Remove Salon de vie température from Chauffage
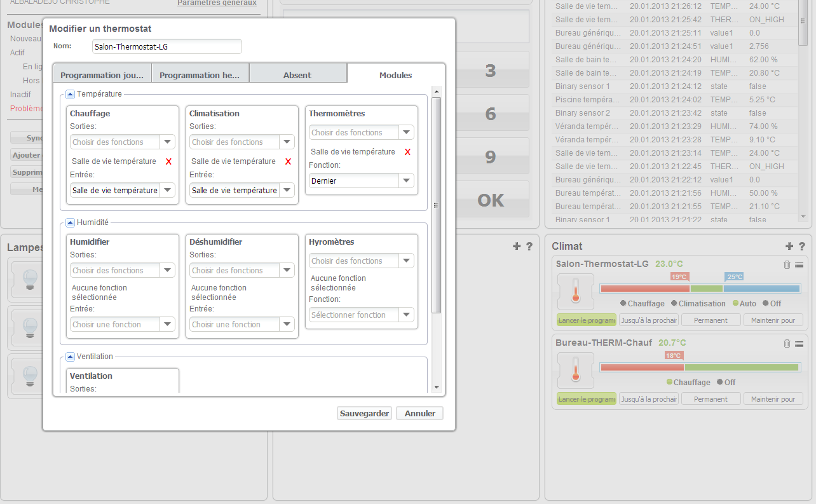816x504 pixels. click(x=168, y=161)
